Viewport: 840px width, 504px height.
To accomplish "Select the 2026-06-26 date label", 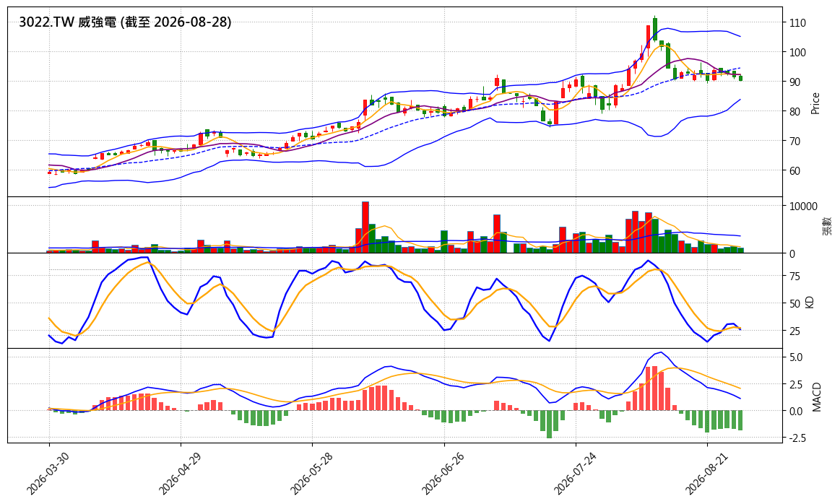I will tap(442, 473).
